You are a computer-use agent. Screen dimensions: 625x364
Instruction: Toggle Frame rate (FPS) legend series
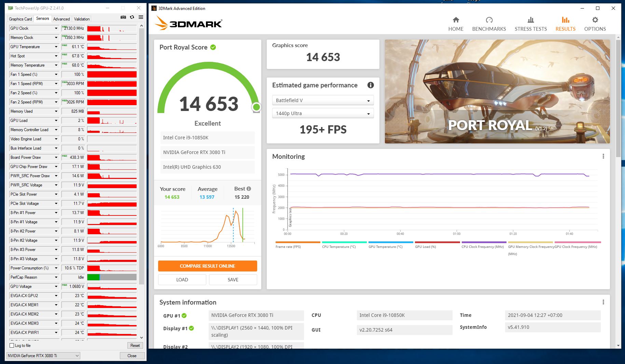298,245
